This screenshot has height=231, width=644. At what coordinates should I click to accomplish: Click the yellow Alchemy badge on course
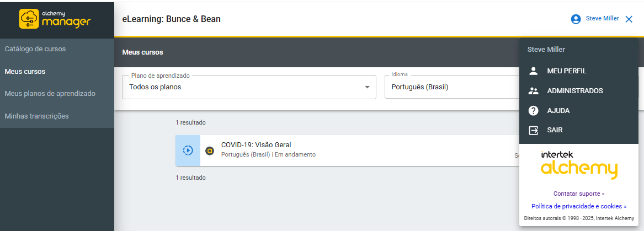coord(210,151)
